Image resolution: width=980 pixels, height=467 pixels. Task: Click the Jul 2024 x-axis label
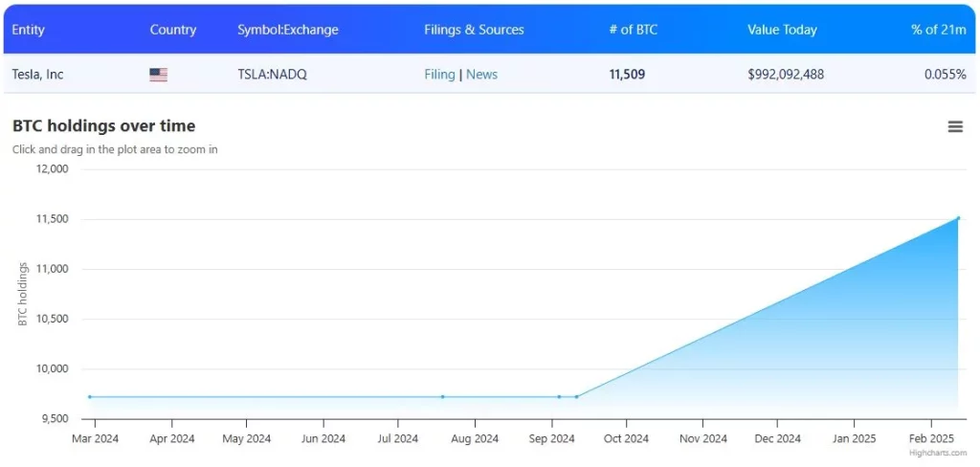(398, 439)
